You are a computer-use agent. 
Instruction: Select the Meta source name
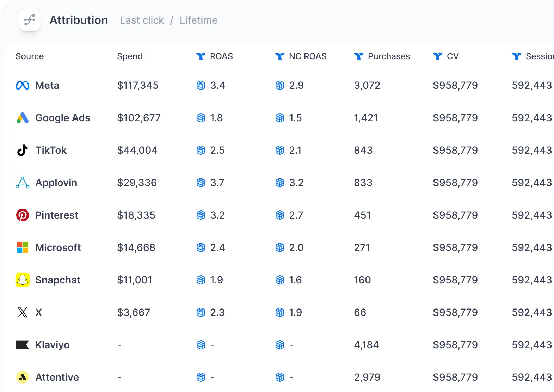point(47,85)
